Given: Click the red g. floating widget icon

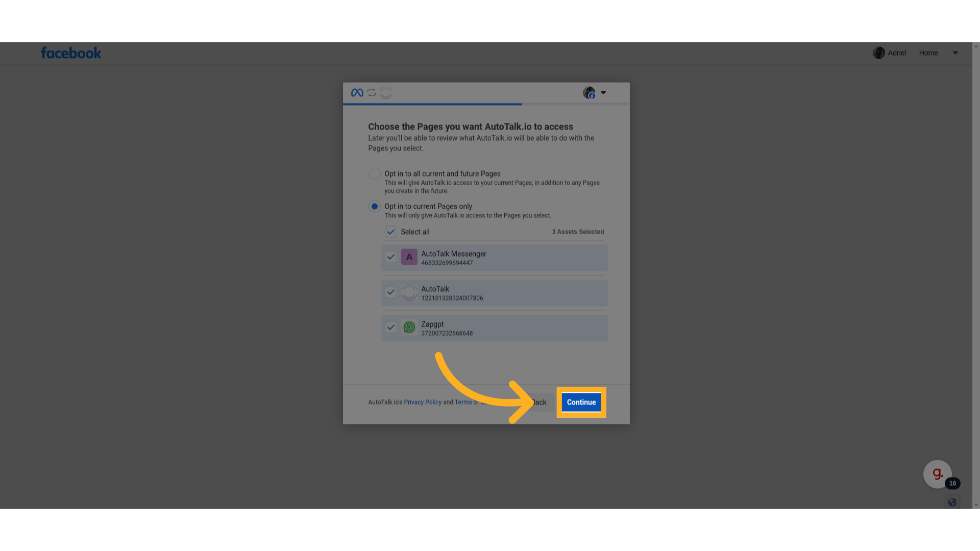Looking at the screenshot, I should pos(938,474).
